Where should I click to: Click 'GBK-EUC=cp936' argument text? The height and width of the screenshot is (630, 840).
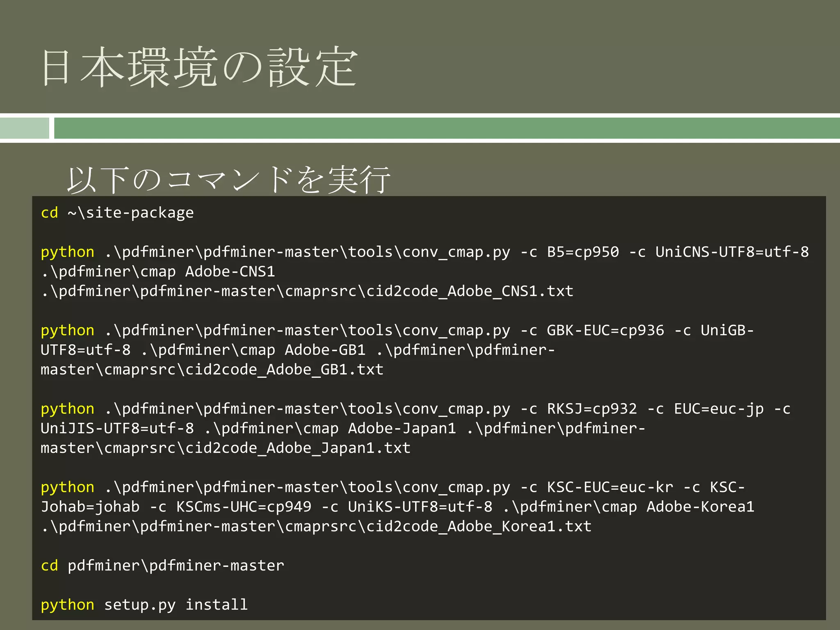coord(605,330)
